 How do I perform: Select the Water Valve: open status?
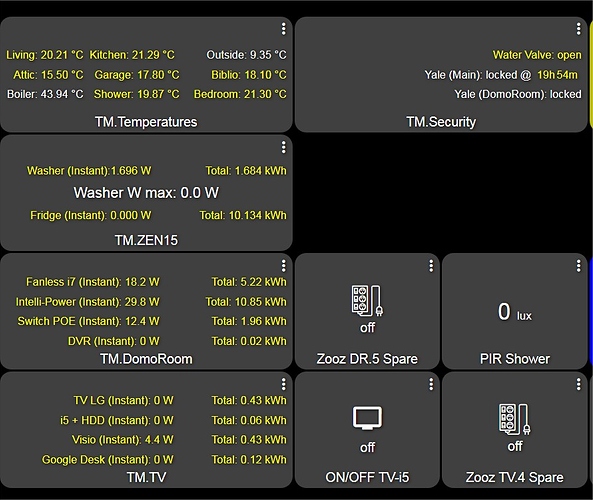537,55
